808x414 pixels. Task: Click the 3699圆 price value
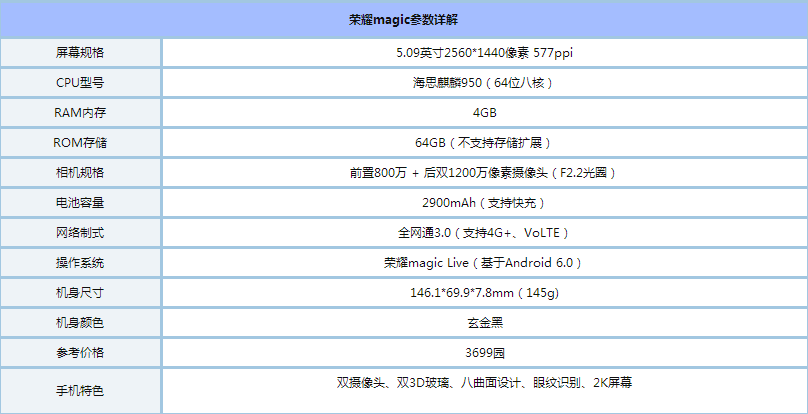coord(484,352)
